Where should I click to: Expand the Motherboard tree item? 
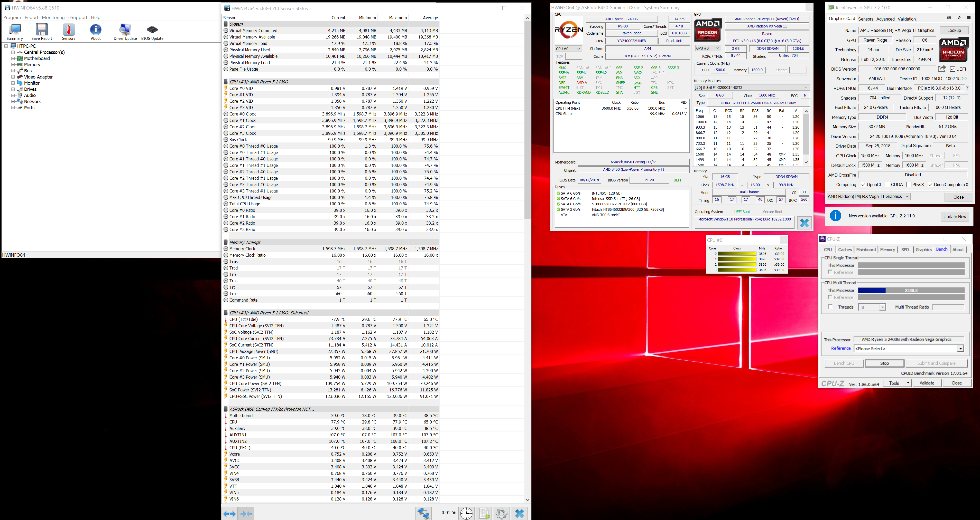[x=13, y=59]
